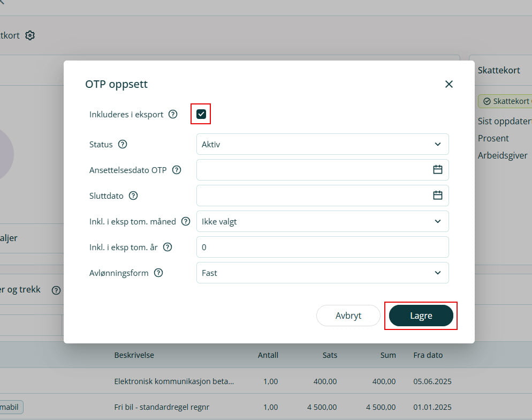Focus the Ansettelsesdato OTP date field
This screenshot has width=532, height=420.
[313, 170]
